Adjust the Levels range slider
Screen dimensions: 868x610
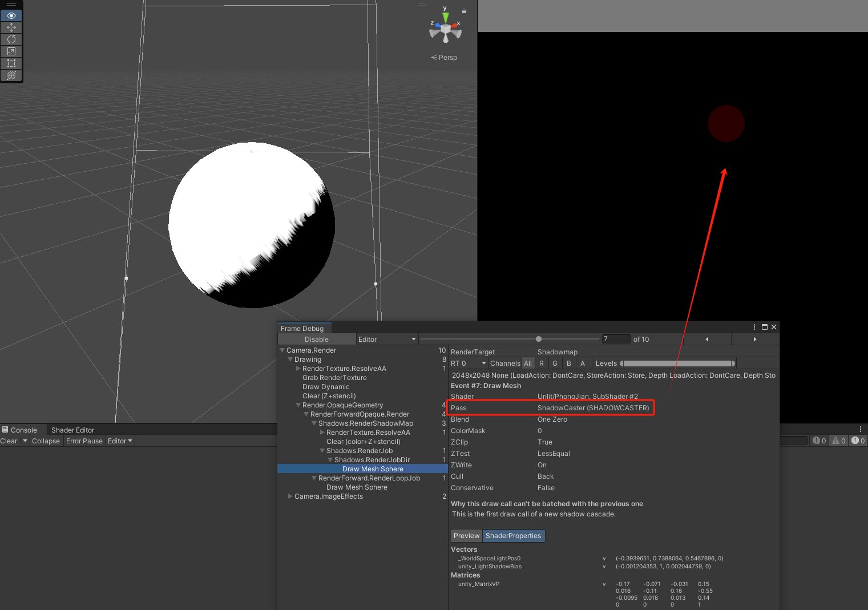point(677,363)
